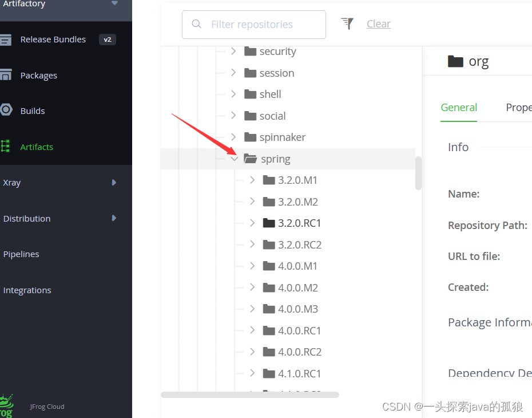The width and height of the screenshot is (532, 418).
Task: Focus the Filter repositories search field
Action: (x=254, y=25)
